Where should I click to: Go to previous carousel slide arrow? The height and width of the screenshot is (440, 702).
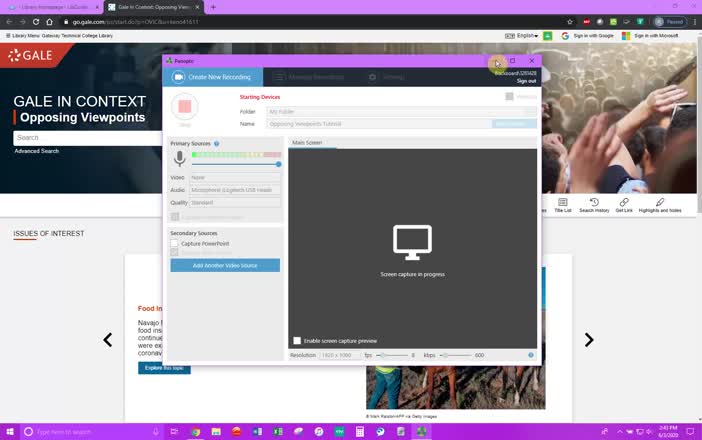point(108,340)
